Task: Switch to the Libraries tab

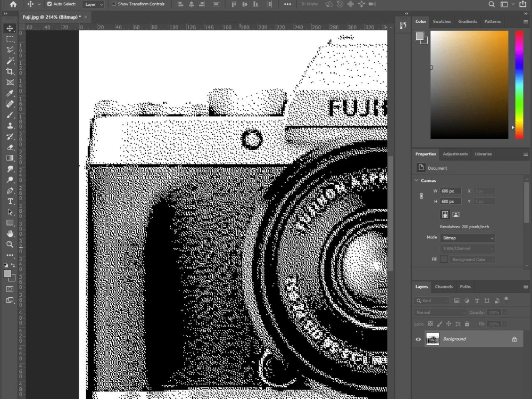Action: [x=483, y=154]
